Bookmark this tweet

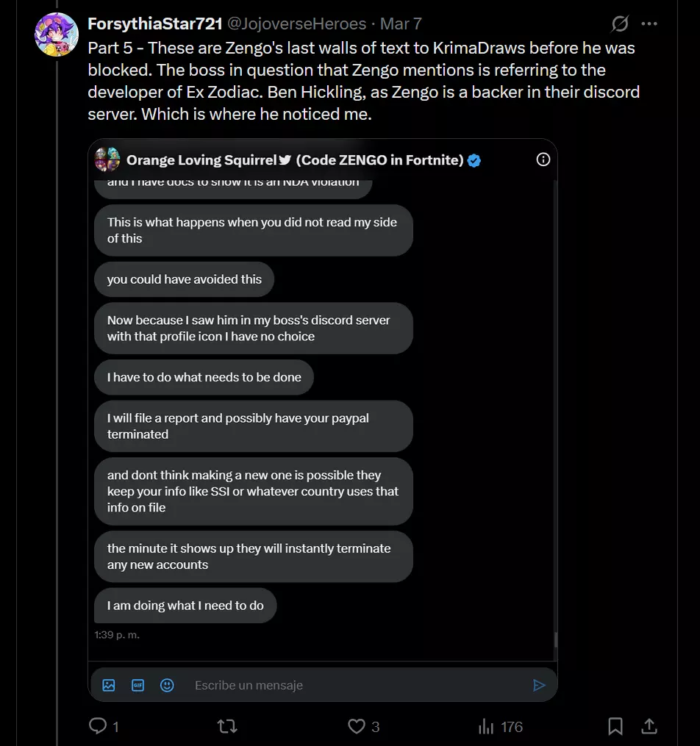(x=615, y=726)
